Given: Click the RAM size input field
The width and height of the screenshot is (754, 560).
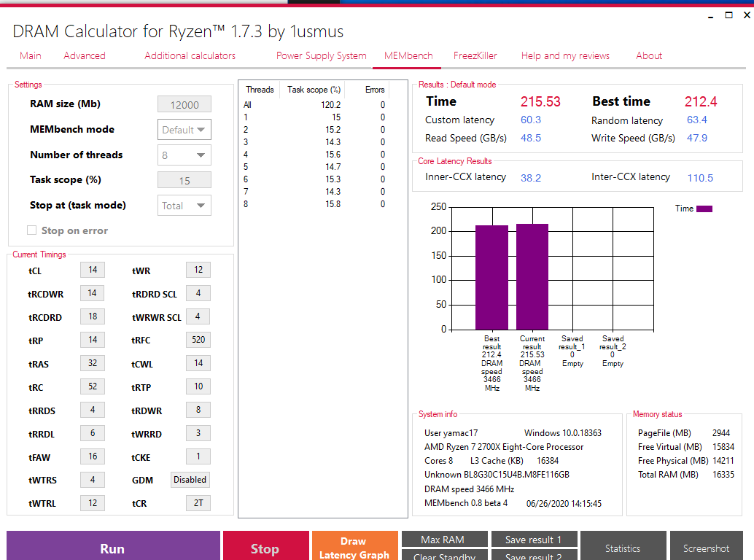Looking at the screenshot, I should click(184, 105).
